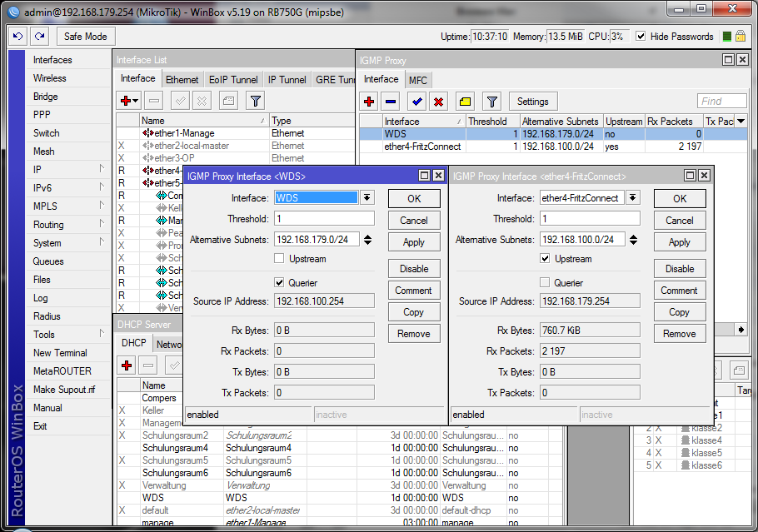
Task: Add a new interface with red plus in IGMP Proxy
Action: 367,102
